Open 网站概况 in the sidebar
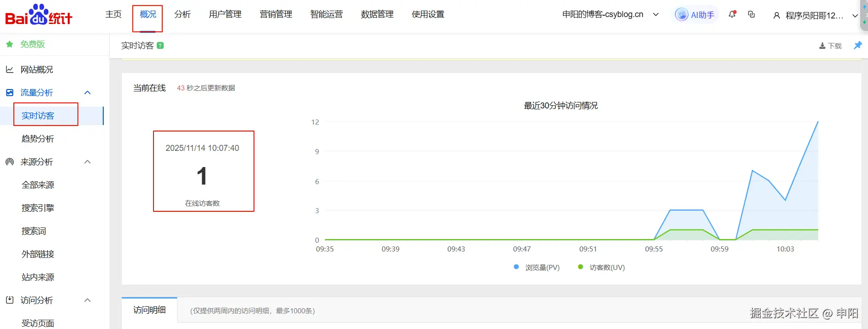 pos(37,70)
